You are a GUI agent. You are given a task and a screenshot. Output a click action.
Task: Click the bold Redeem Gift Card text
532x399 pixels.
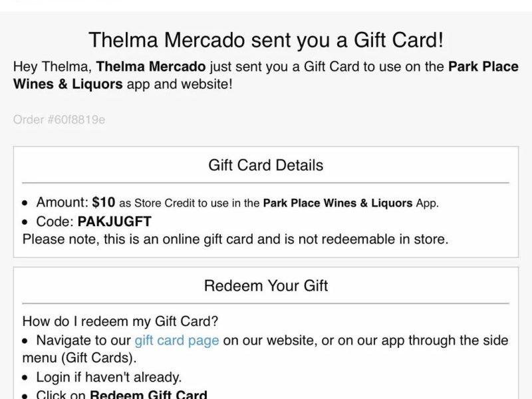coord(148,394)
